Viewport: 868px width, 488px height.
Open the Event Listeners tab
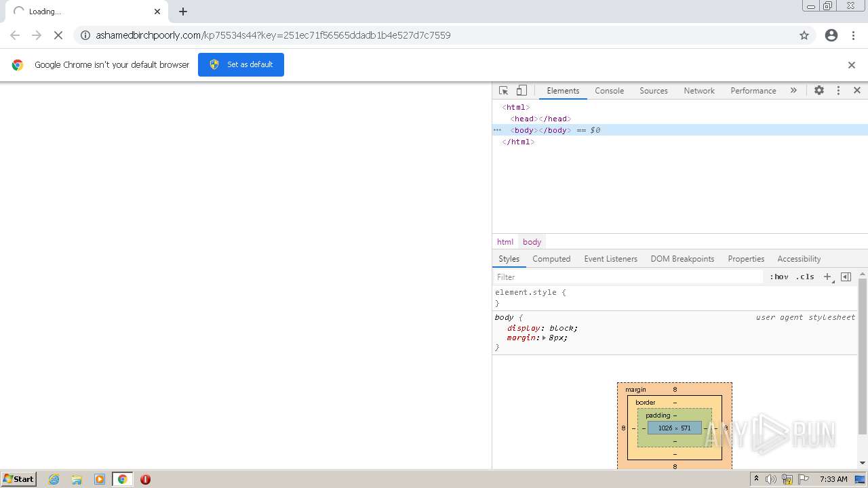tap(610, 259)
